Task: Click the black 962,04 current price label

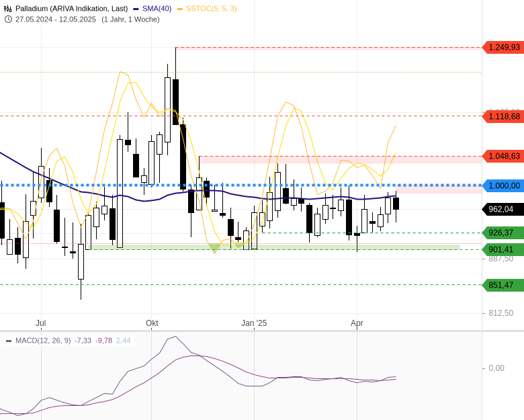Action: (503, 210)
